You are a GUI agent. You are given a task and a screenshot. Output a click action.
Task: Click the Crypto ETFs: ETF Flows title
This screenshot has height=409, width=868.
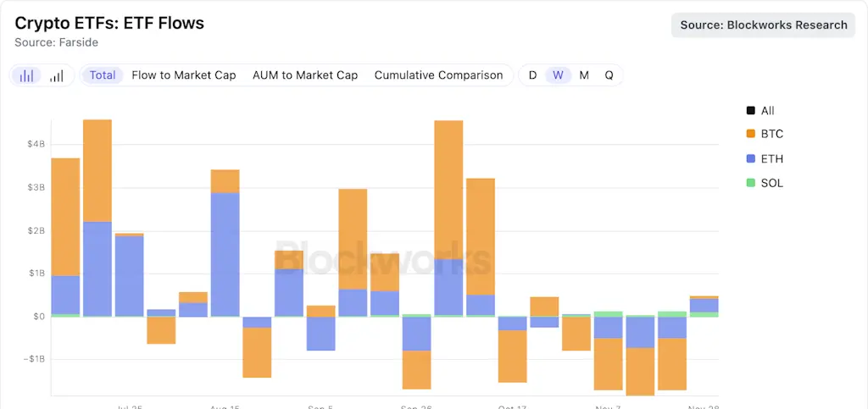(109, 23)
